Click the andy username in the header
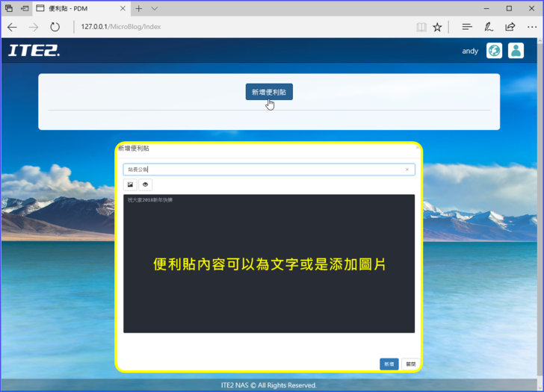 point(470,51)
